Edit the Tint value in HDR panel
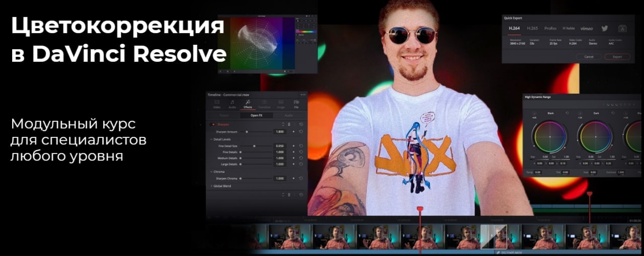 [566, 172]
